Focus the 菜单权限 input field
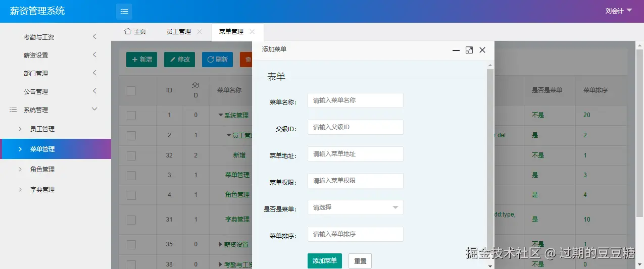644x269 pixels. (x=356, y=181)
